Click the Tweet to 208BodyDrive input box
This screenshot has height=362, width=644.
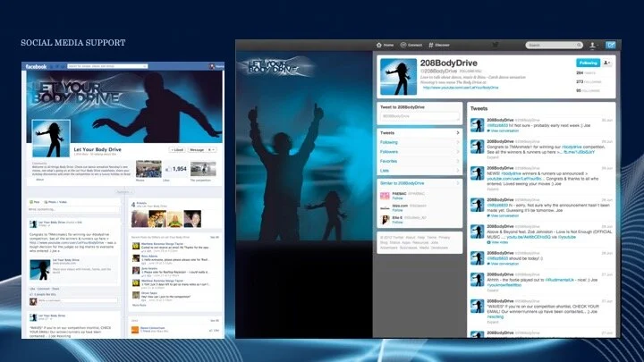419,116
